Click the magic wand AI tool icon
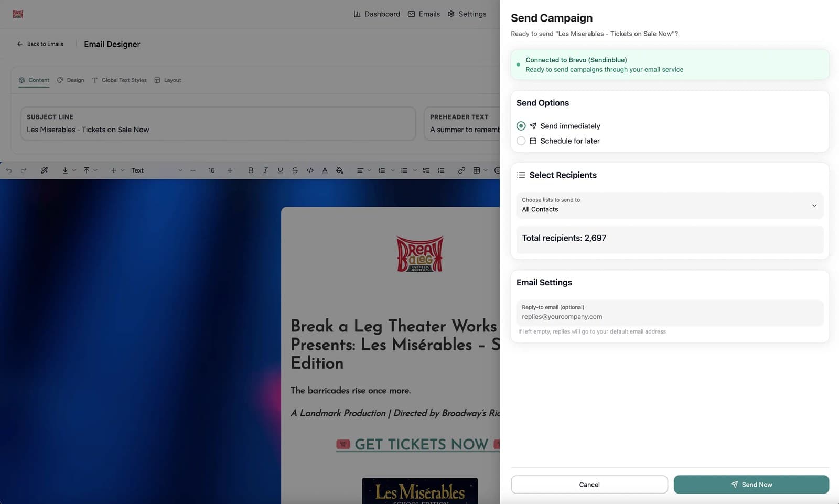 (45, 170)
